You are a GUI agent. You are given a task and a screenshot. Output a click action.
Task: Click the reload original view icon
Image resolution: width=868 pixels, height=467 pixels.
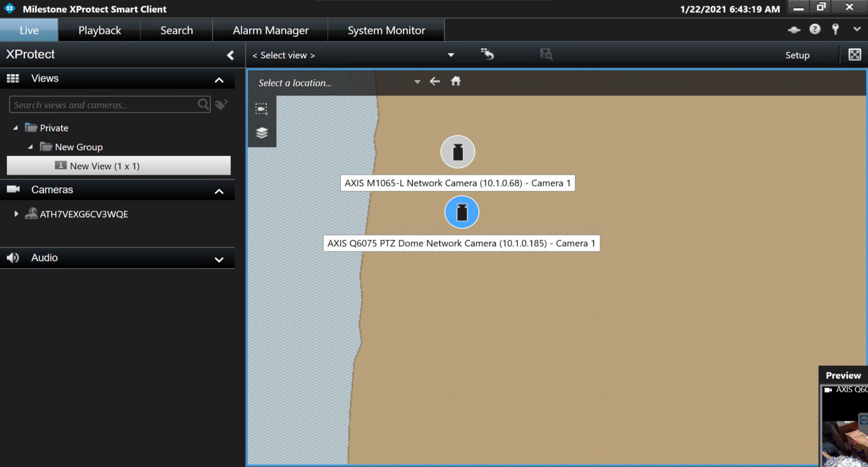pos(487,54)
